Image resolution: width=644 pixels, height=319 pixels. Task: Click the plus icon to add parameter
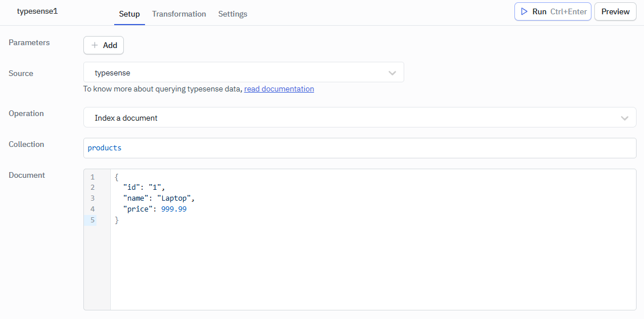coord(95,45)
